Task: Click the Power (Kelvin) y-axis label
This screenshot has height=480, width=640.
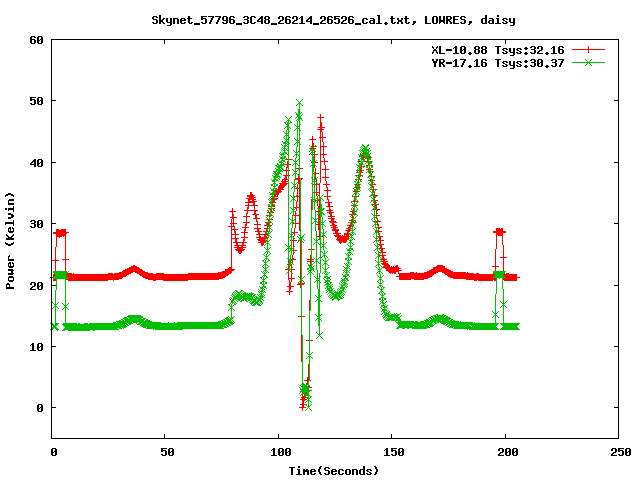Action: [x=10, y=241]
